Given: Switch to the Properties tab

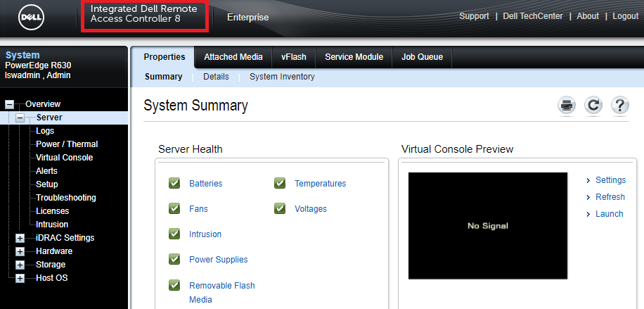Looking at the screenshot, I should point(165,57).
